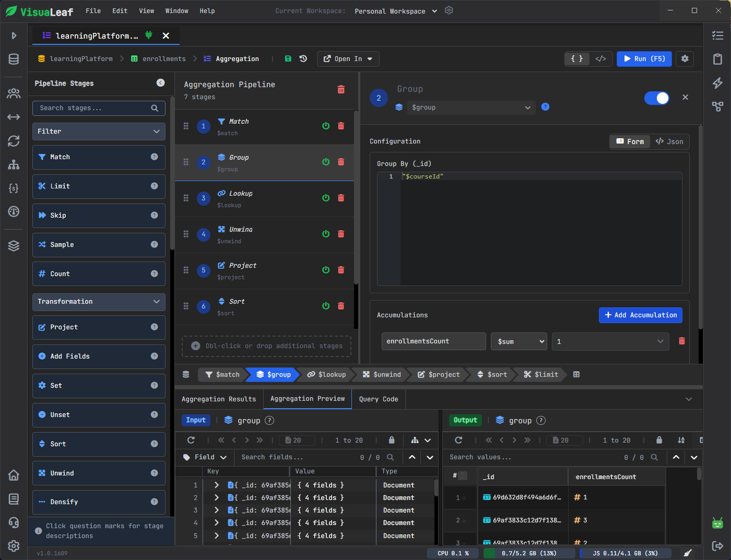Image resolution: width=731 pixels, height=560 pixels.
Task: Open the Personal Workspace dropdown
Action: click(396, 11)
